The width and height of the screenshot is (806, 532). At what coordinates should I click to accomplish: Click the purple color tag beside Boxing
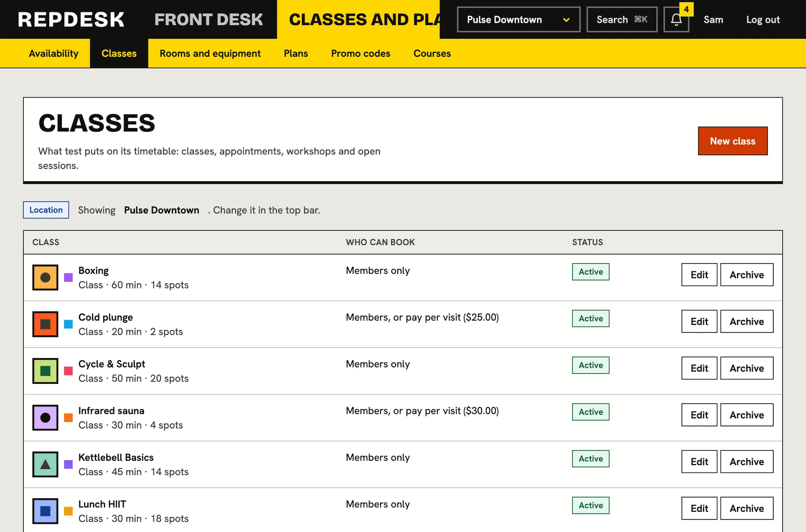point(68,277)
